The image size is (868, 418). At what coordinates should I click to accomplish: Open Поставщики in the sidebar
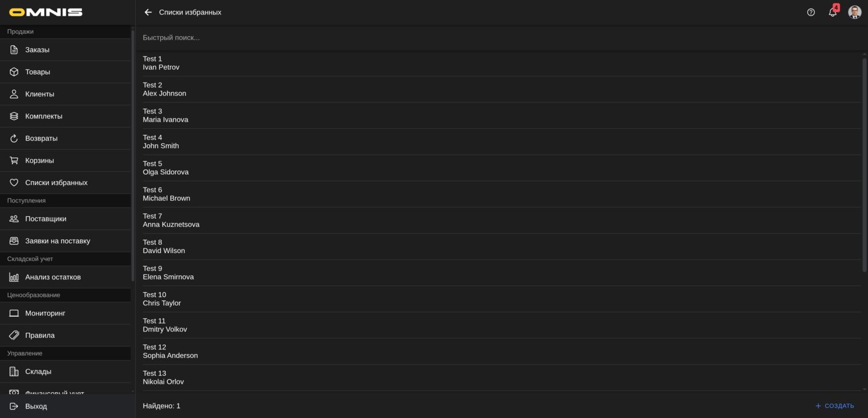(x=46, y=219)
